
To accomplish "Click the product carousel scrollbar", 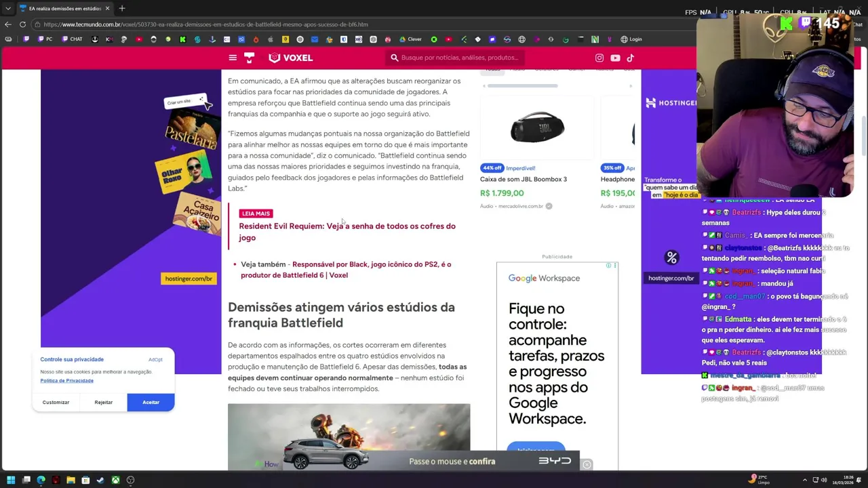I will click(x=523, y=86).
